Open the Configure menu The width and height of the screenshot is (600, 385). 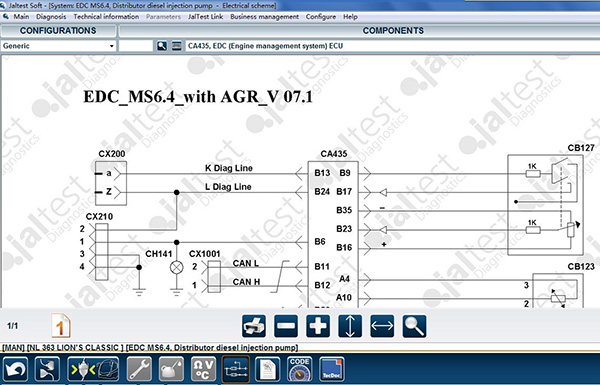[321, 17]
